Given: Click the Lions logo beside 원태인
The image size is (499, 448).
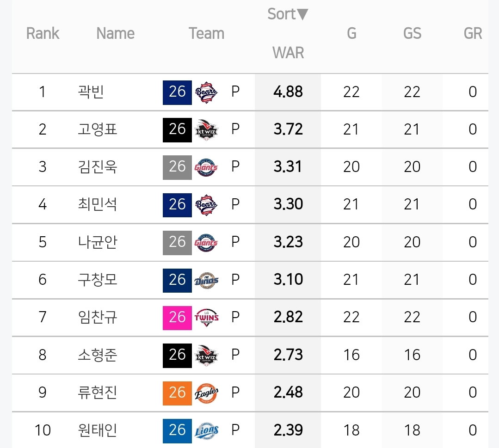Looking at the screenshot, I should coord(206,431).
